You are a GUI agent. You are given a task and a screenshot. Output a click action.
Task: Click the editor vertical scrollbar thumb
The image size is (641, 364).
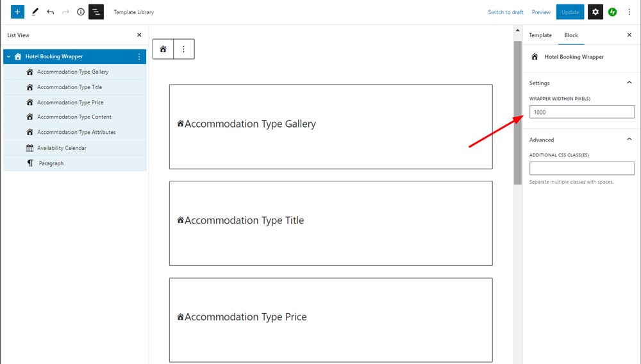pos(517,112)
